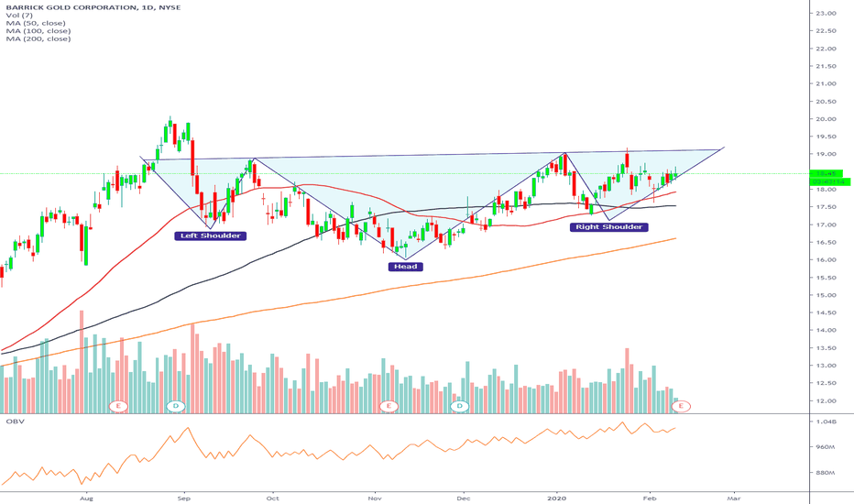Select the Right Shoulder text label
This screenshot has height=504, width=854.
pos(609,226)
